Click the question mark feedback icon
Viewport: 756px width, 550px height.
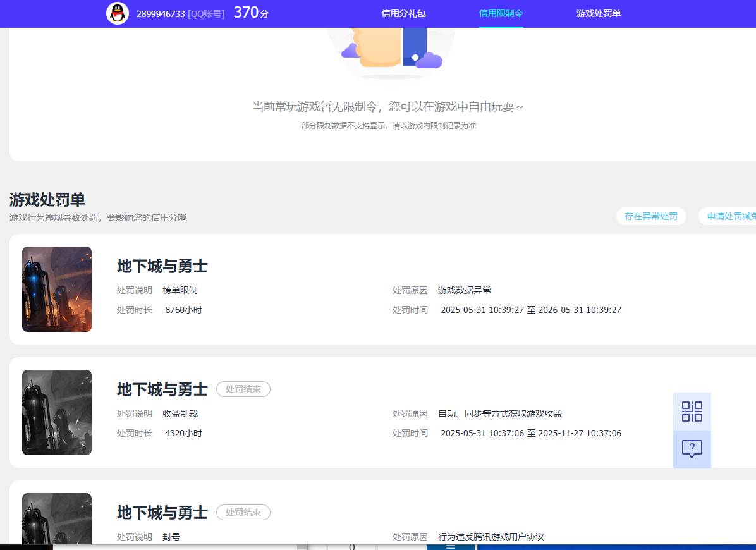coord(692,449)
